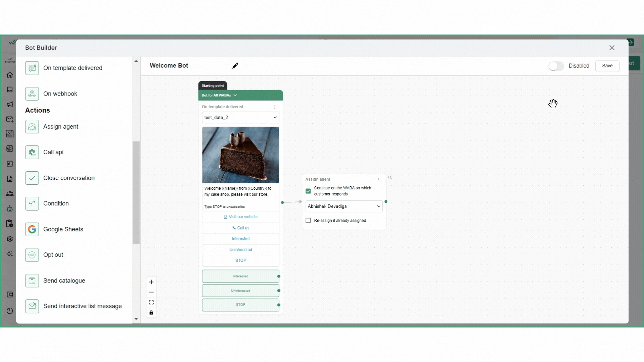Select the Call api action icon
644x362 pixels.
(x=32, y=152)
